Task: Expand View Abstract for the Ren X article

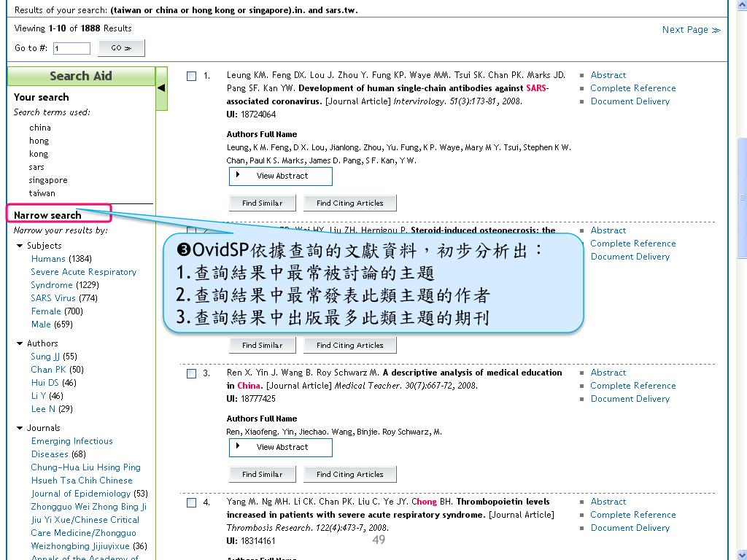Action: pos(281,448)
